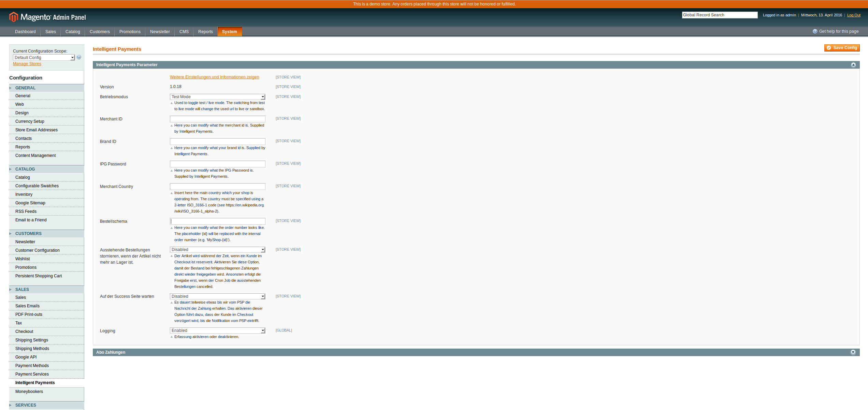Viewport: 868px width, 410px height.
Task: Click the Get help question mark icon
Action: 815,31
